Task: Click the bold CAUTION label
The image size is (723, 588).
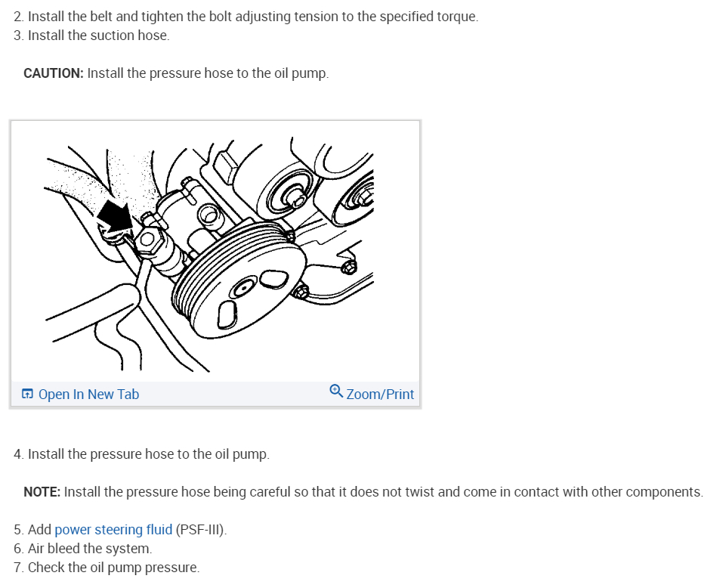Action: pyautogui.click(x=54, y=73)
